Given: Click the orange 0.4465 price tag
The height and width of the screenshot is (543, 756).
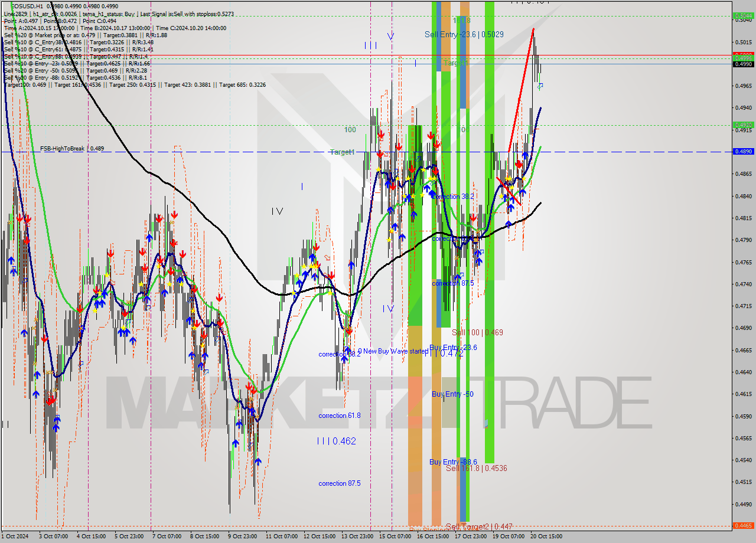Looking at the screenshot, I should pyautogui.click(x=742, y=525).
